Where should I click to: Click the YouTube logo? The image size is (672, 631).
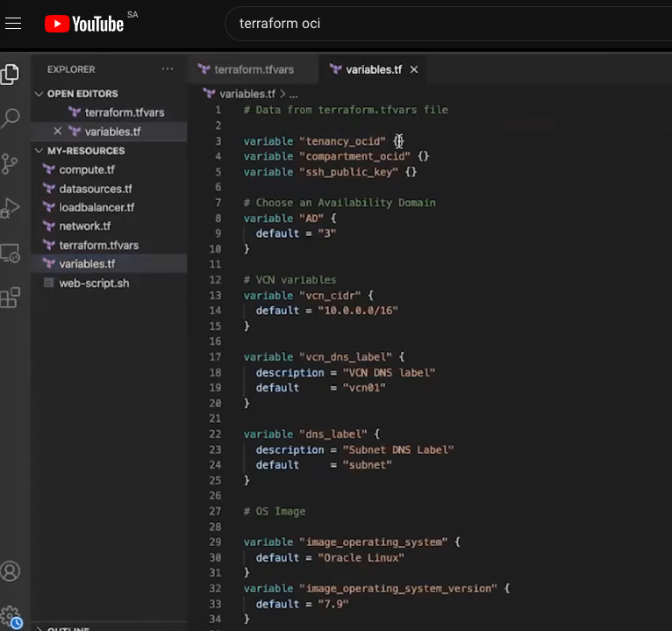pos(85,24)
